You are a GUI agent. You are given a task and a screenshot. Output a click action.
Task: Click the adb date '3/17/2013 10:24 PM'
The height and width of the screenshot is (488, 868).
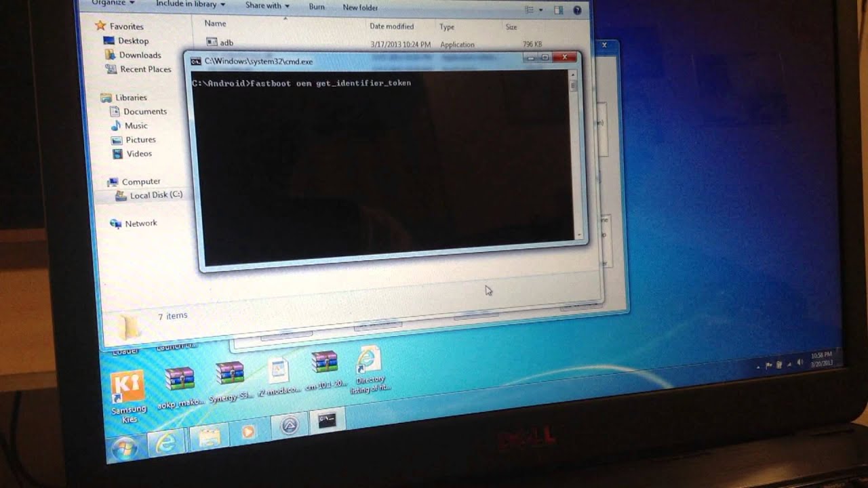coord(400,44)
